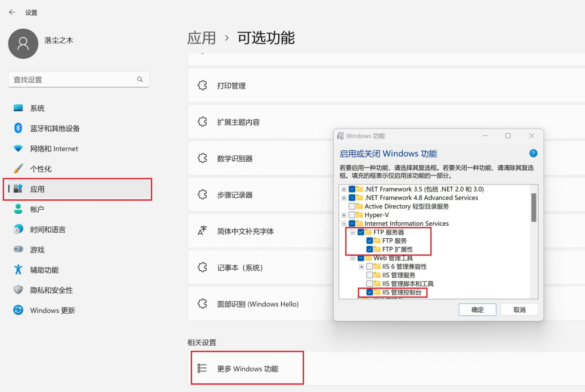Screen dimensions: 585x392
Task: Open the 落尘之木 account name
Action: coord(59,40)
